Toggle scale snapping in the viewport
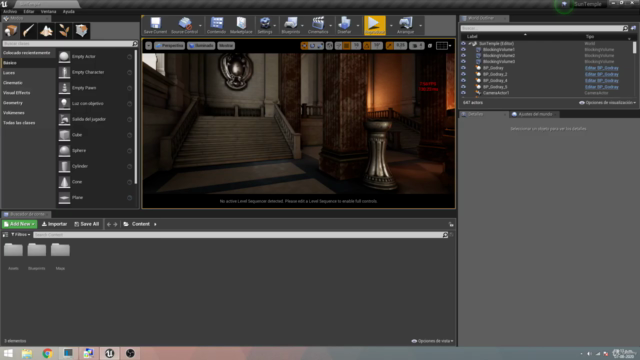This screenshot has width=640, height=360. point(389,46)
